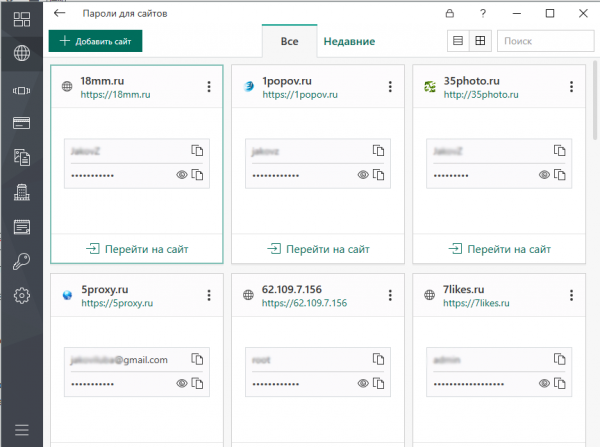Copy the login of 18mm.ru

coord(197,150)
